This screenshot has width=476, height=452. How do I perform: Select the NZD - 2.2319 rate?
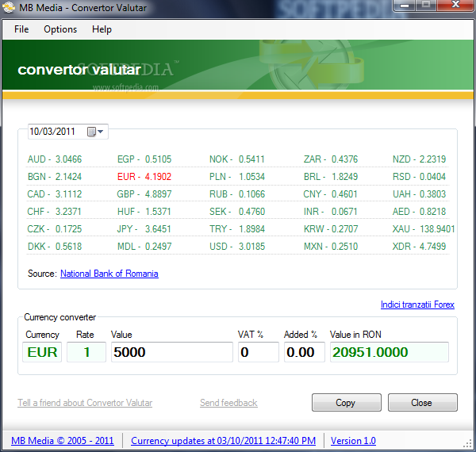(x=419, y=159)
